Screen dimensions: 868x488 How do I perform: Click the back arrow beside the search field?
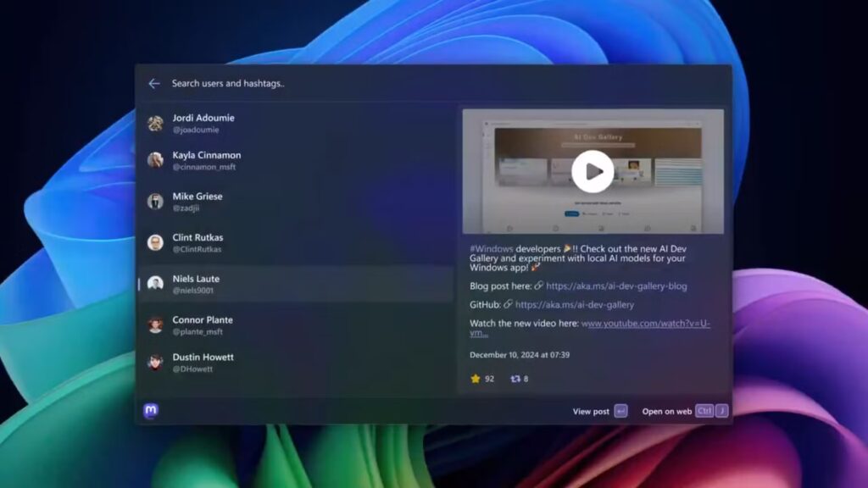(x=153, y=83)
